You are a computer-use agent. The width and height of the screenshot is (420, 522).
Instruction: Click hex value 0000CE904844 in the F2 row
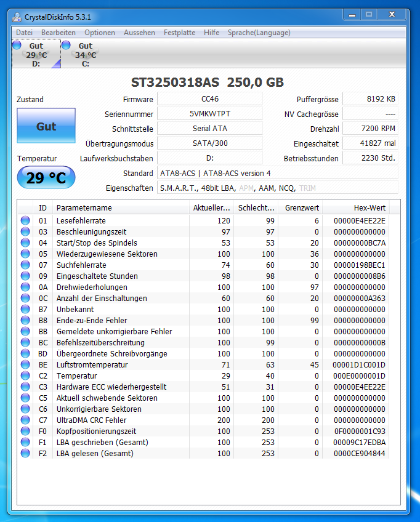pyautogui.click(x=360, y=453)
